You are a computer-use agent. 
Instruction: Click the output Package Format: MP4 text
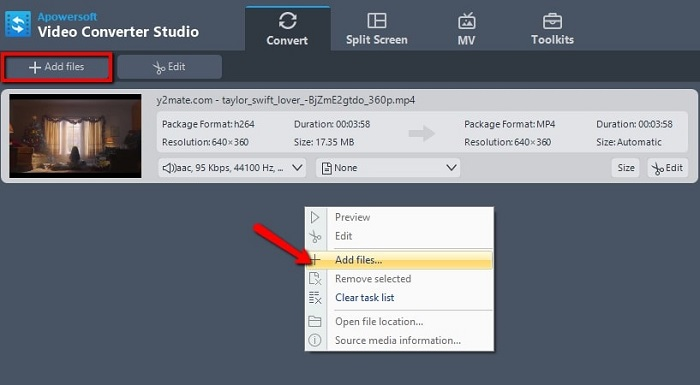(x=509, y=124)
